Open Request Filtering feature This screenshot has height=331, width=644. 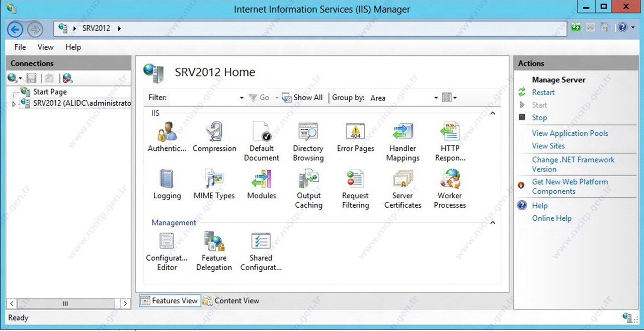pos(355,180)
